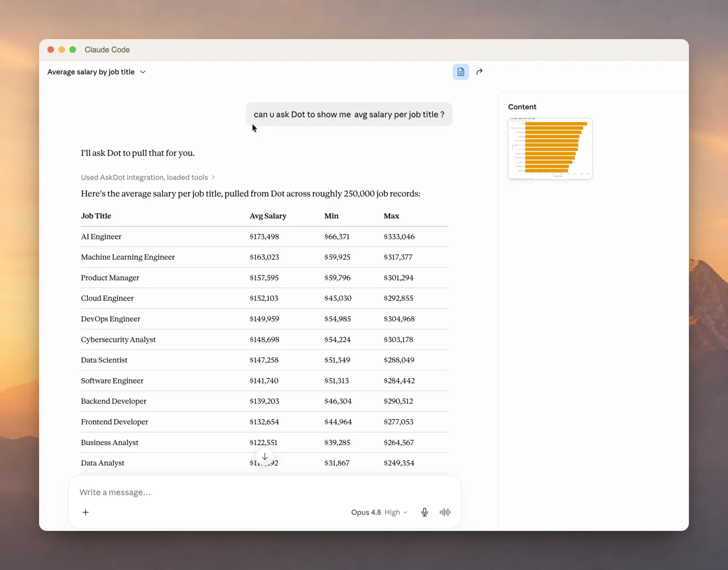
Task: Click the $59,925 minimum value
Action: click(337, 257)
